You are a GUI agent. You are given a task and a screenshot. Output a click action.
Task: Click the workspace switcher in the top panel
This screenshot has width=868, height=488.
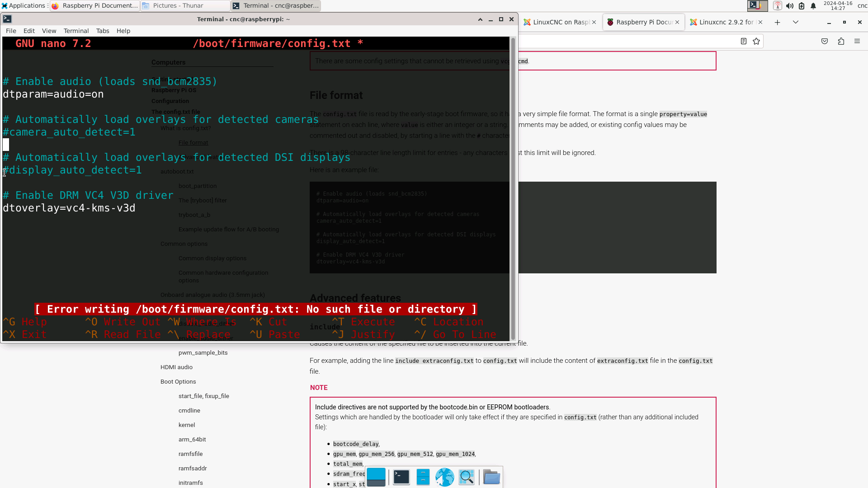click(x=758, y=6)
